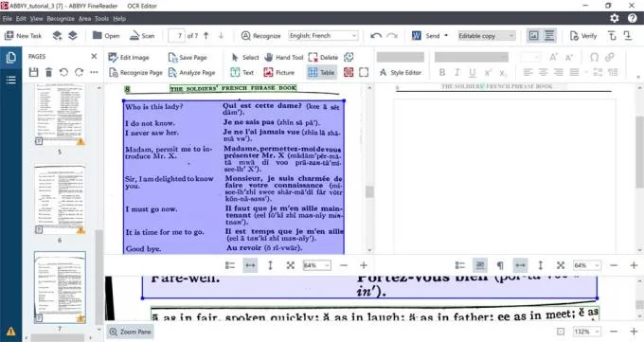The height and width of the screenshot is (342, 644).
Task: Choose the Select pointer tool
Action: pos(244,57)
